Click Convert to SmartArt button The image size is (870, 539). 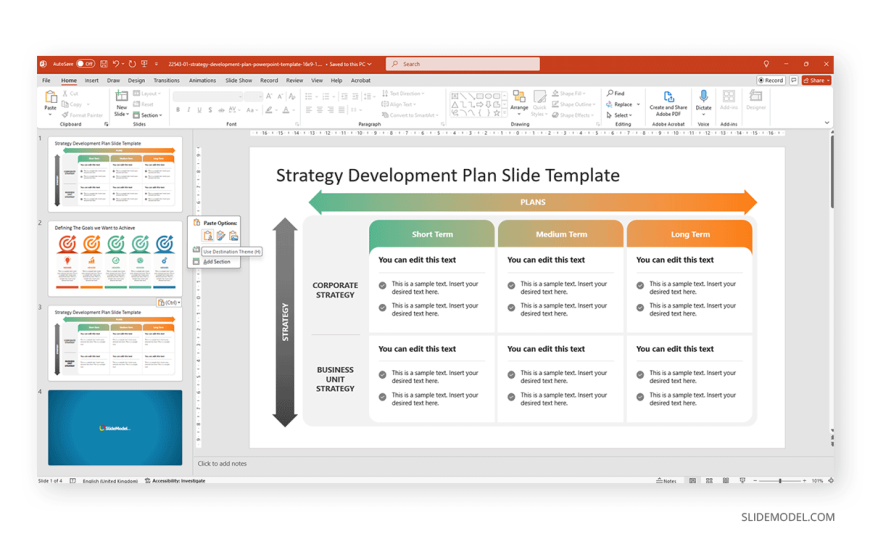point(412,115)
